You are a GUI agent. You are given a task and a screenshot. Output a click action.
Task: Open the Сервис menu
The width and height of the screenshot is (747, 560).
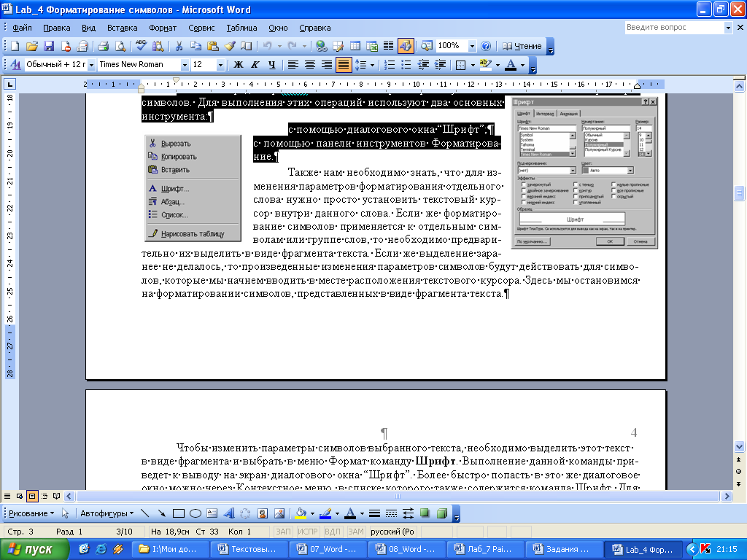click(201, 28)
